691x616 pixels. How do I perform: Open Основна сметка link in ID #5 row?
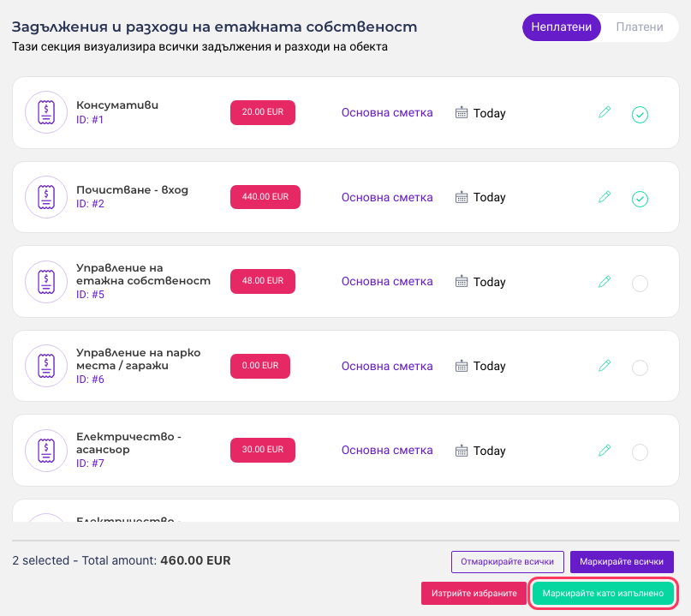(x=387, y=281)
